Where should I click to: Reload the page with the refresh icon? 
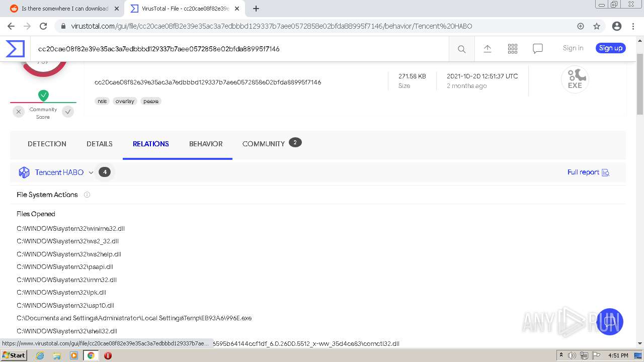tap(43, 26)
